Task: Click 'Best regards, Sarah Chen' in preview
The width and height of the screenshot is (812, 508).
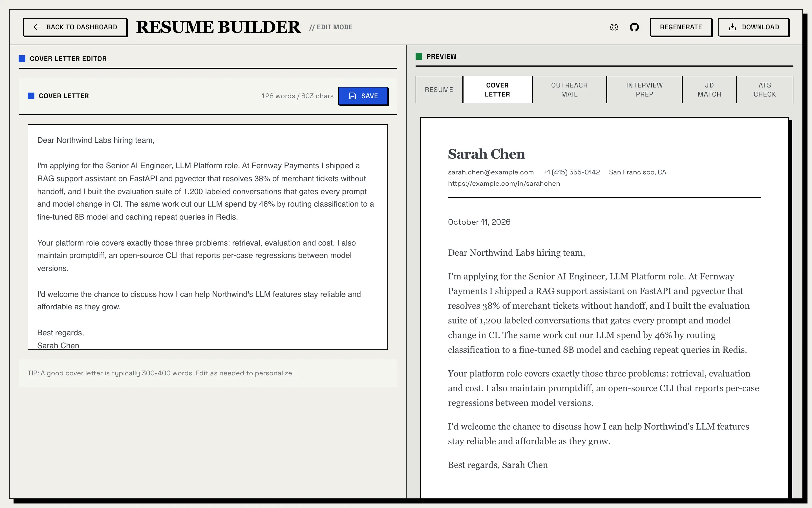Action: [498, 465]
